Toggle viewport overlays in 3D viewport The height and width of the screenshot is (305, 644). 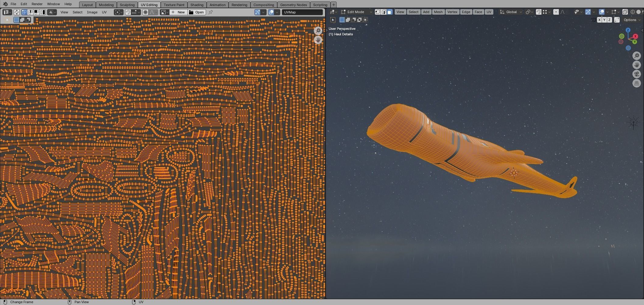(x=602, y=12)
